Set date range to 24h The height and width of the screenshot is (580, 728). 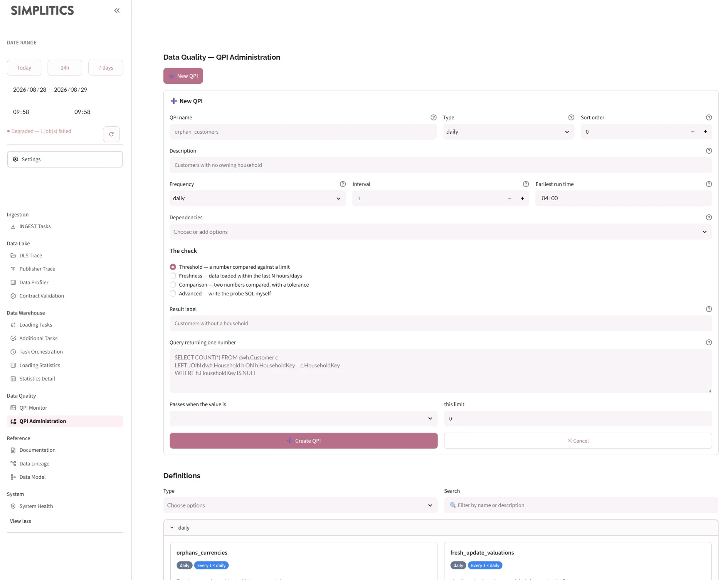tap(65, 68)
